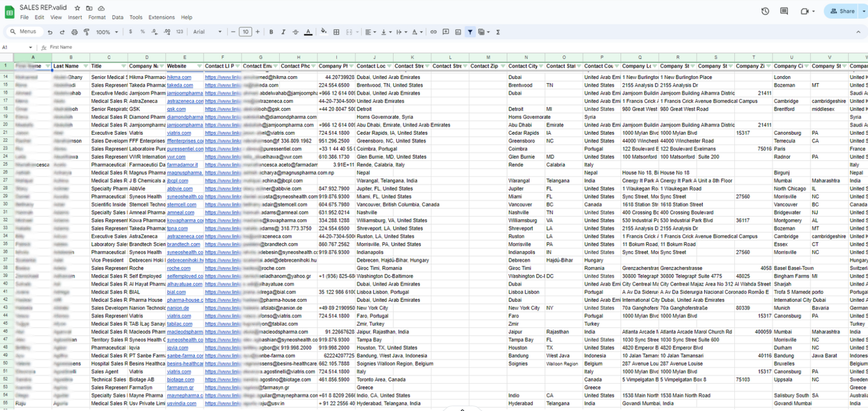Toggle italic formatting

click(x=283, y=32)
